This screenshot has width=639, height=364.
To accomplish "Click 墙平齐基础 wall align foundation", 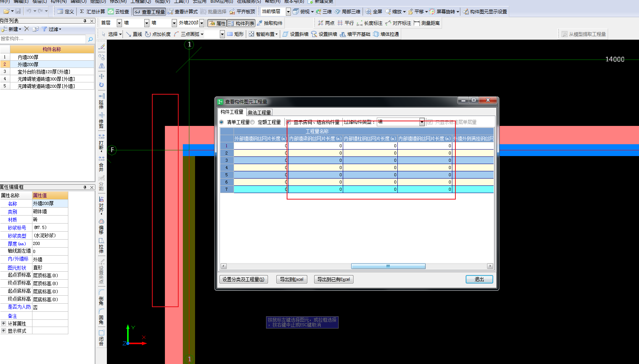I will click(x=355, y=34).
